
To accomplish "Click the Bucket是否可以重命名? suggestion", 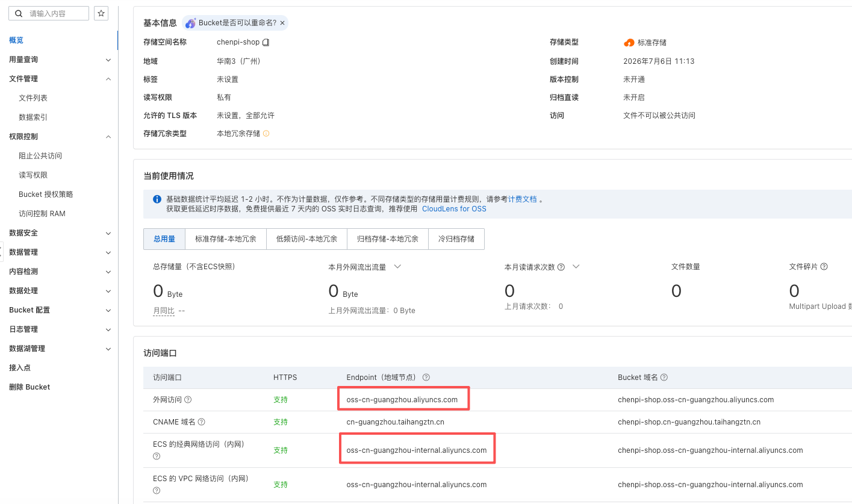I will (237, 23).
